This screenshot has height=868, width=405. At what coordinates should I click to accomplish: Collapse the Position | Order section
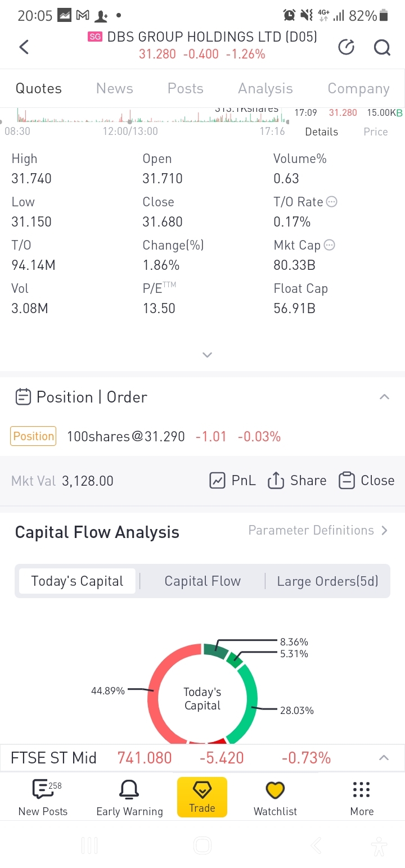(384, 397)
